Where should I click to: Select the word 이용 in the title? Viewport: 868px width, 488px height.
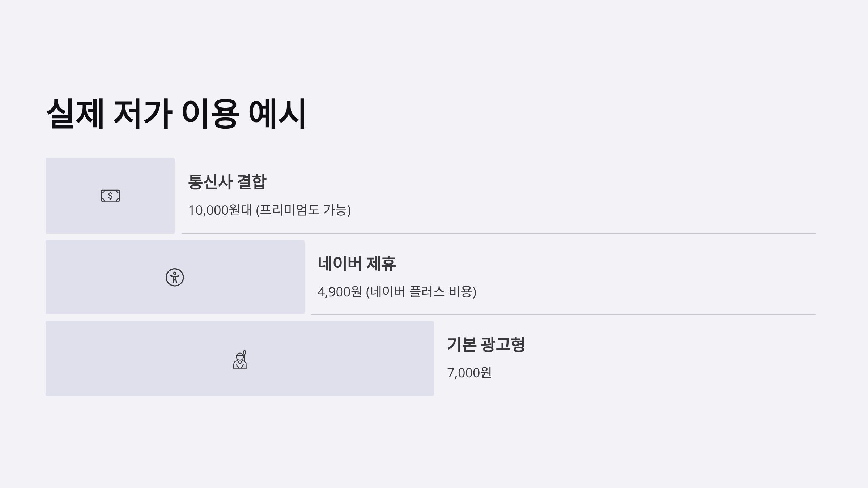(x=210, y=114)
